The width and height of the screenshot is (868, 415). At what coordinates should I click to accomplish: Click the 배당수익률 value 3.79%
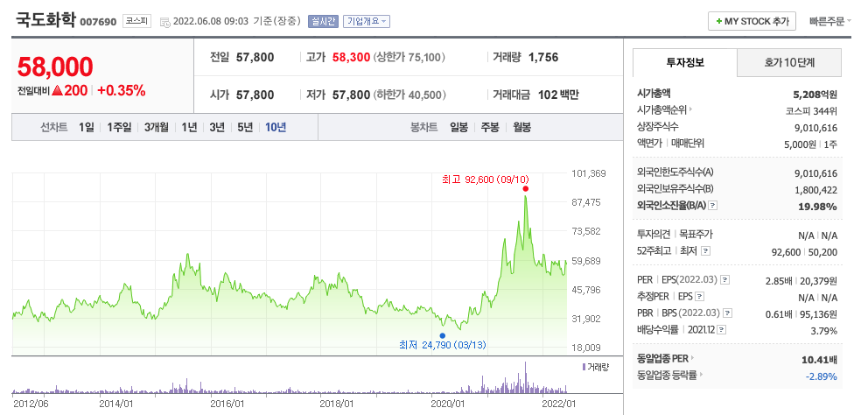pyautogui.click(x=825, y=331)
